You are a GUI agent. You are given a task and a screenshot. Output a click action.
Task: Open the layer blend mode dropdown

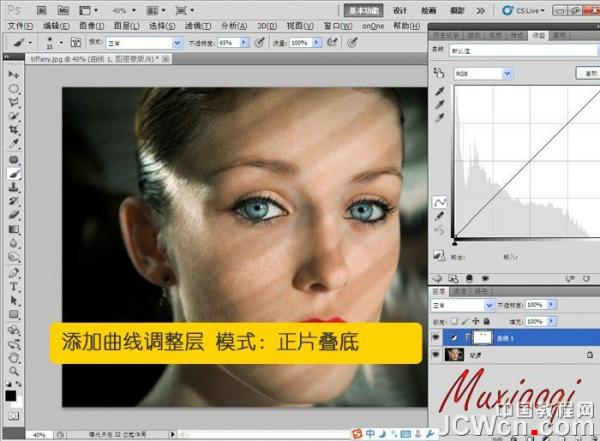point(461,304)
